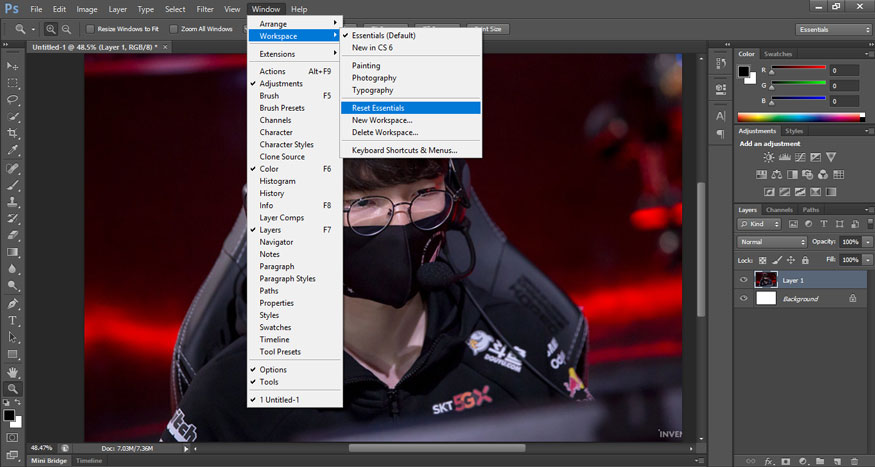Add a Levels adjustment
This screenshot has height=467, width=875.
coord(784,157)
